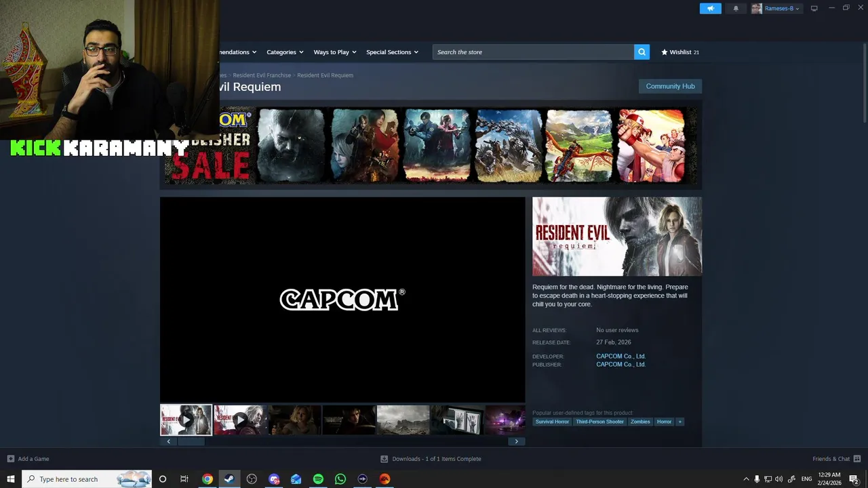This screenshot has height=488, width=868.
Task: Follow the Resident Evil Requiem breadcrumb
Action: click(325, 75)
